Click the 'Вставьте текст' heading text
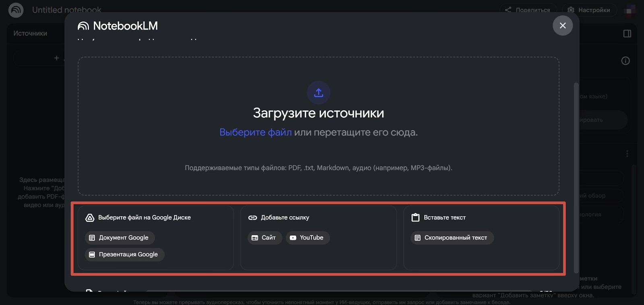 (445, 218)
